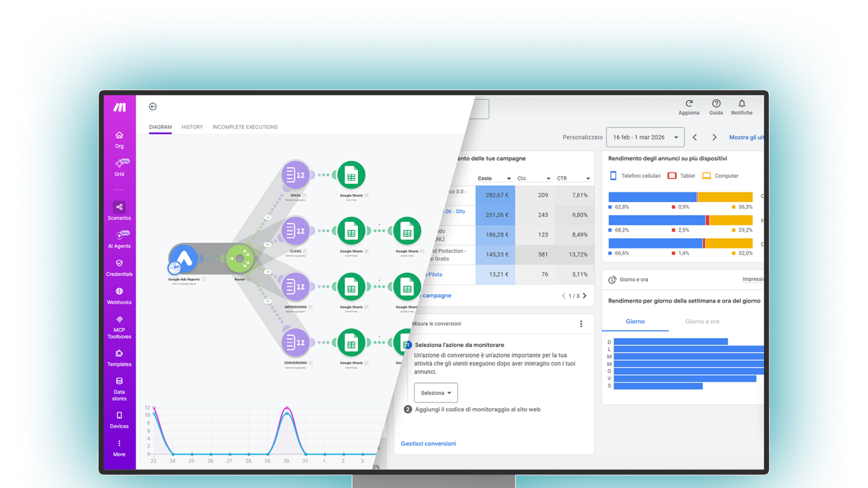Go to next campaigns page arrow
Screen dimensions: 868x488
[x=584, y=296]
